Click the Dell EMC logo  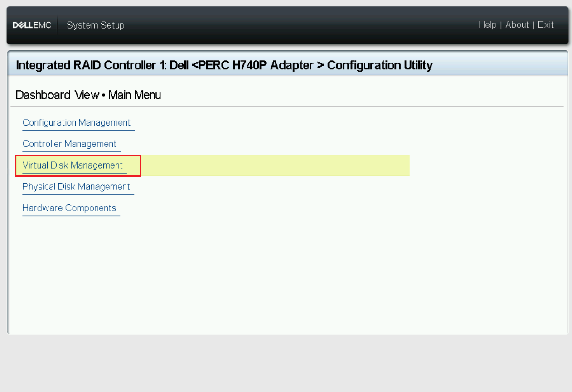(x=32, y=25)
